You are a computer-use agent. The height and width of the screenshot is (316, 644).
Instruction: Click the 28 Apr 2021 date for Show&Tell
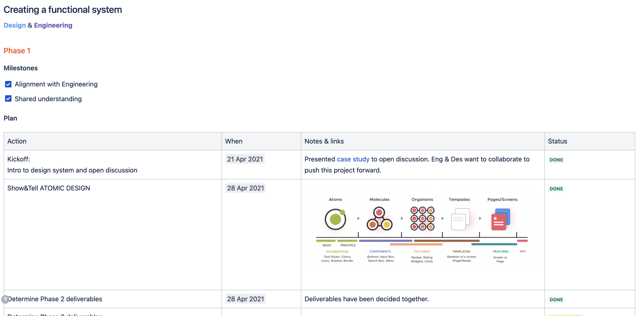click(x=246, y=188)
